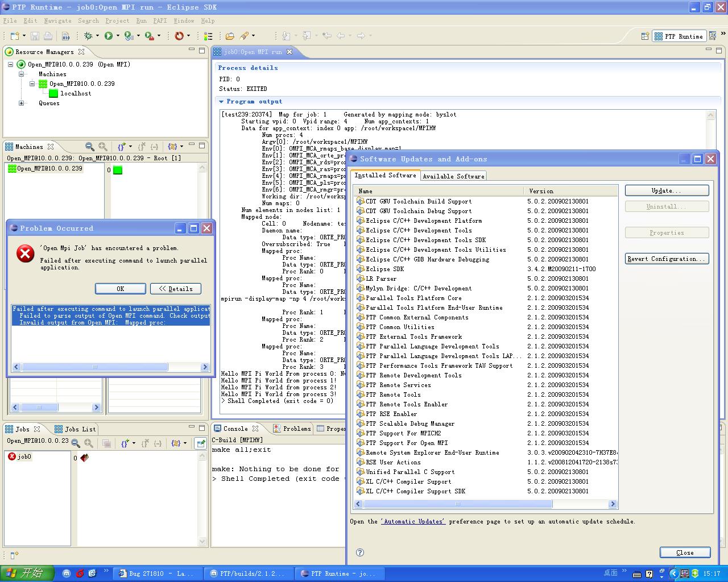This screenshot has height=582, width=728.
Task: Click the << Details button
Action: [176, 289]
